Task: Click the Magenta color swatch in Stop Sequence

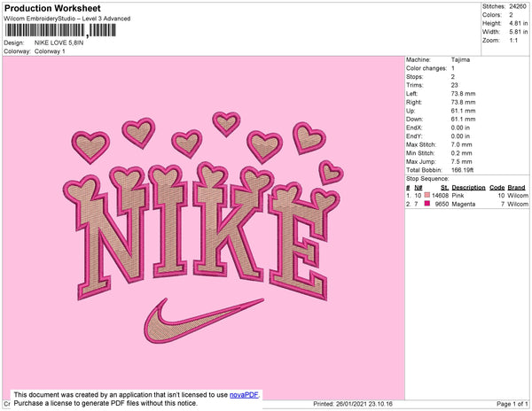Action: (x=427, y=204)
